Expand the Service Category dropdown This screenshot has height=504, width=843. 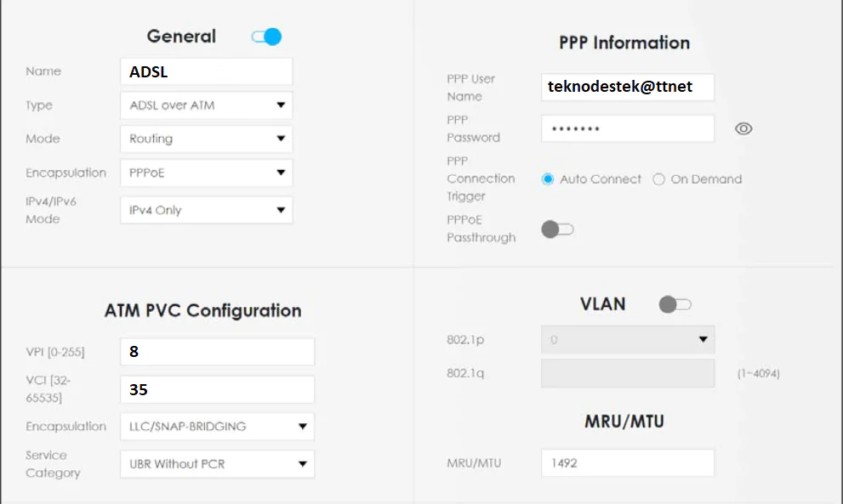[x=217, y=464]
